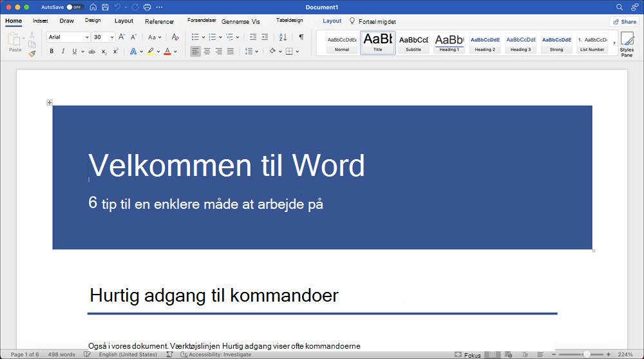Select the Format Painter brush

point(32,53)
